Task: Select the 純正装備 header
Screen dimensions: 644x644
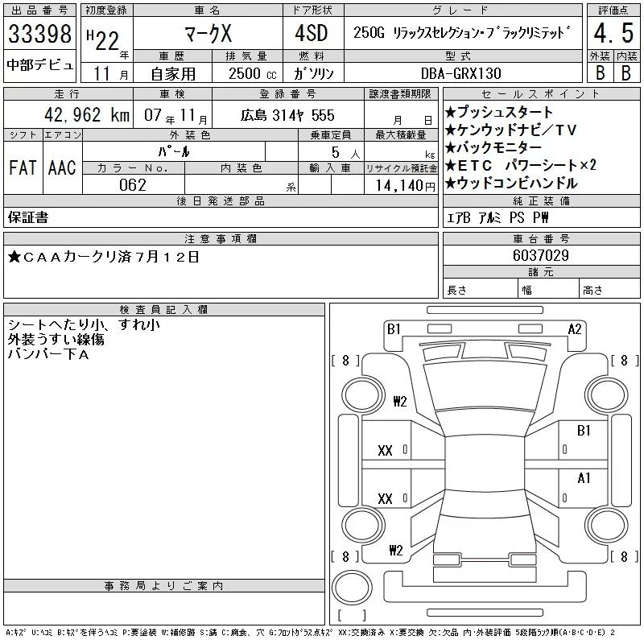Action: click(541, 200)
